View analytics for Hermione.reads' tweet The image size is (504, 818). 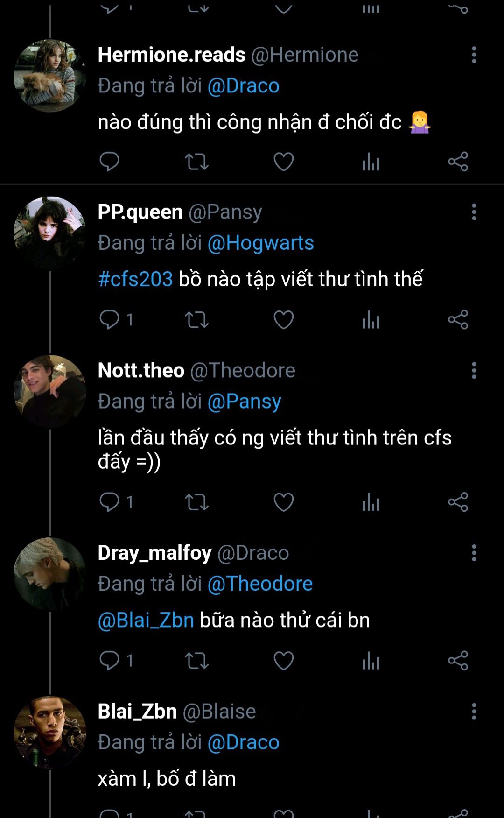coord(371,162)
